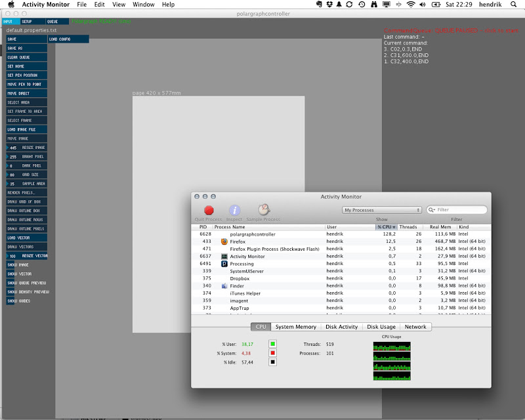Screen dimensions: 525x420
Task: Click the Evernote elephant menu bar icon
Action: point(319,5)
